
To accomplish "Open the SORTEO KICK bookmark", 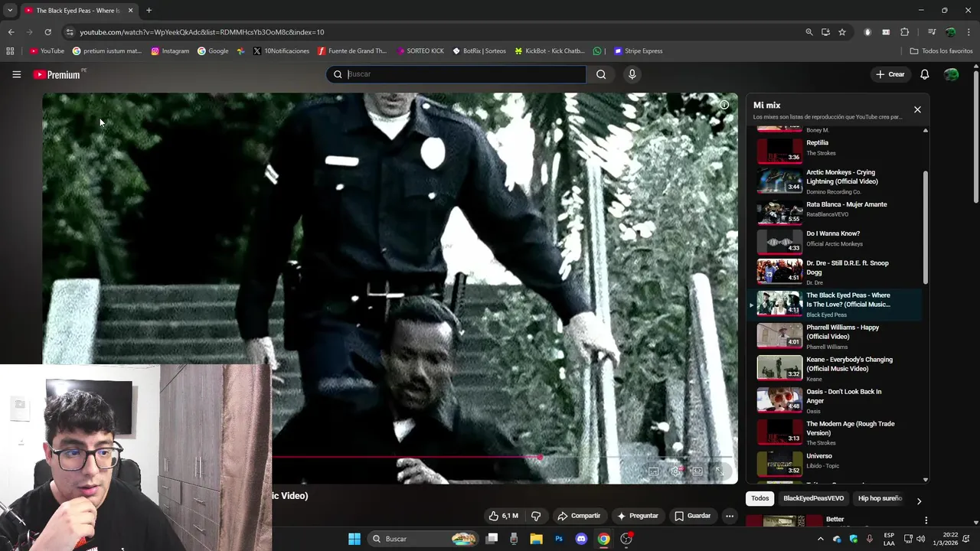I will pos(420,51).
